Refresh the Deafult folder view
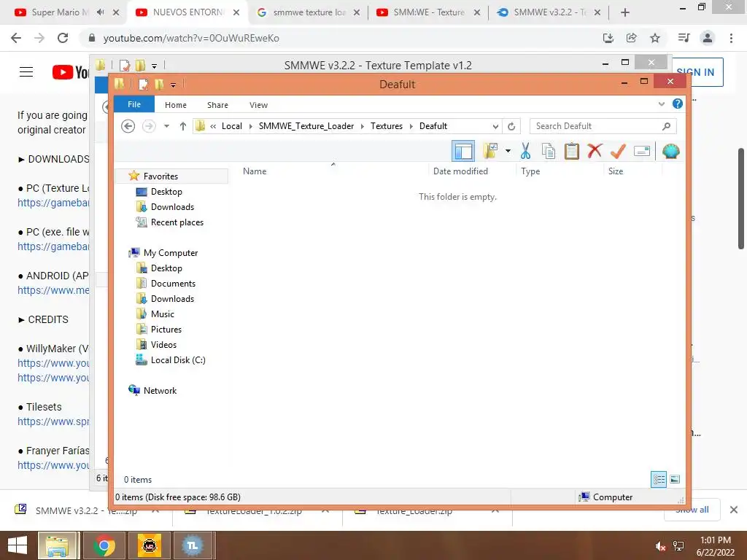This screenshot has height=560, width=747. pyautogui.click(x=511, y=126)
